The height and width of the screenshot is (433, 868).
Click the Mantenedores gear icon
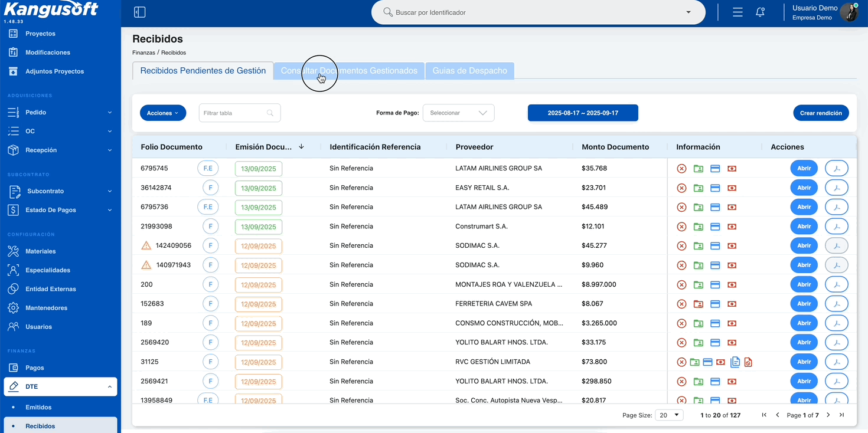coord(13,308)
